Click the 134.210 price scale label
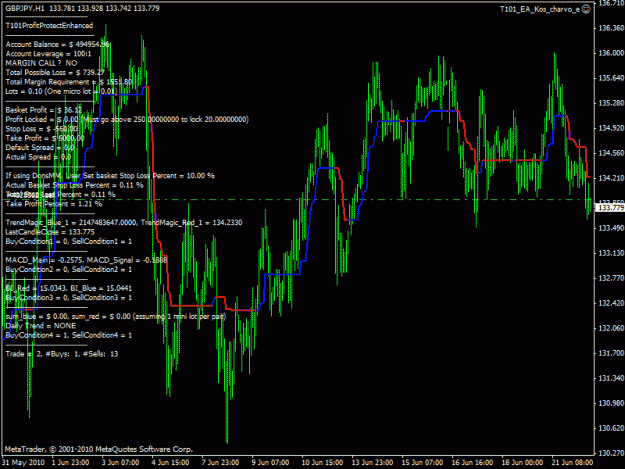 [611, 178]
